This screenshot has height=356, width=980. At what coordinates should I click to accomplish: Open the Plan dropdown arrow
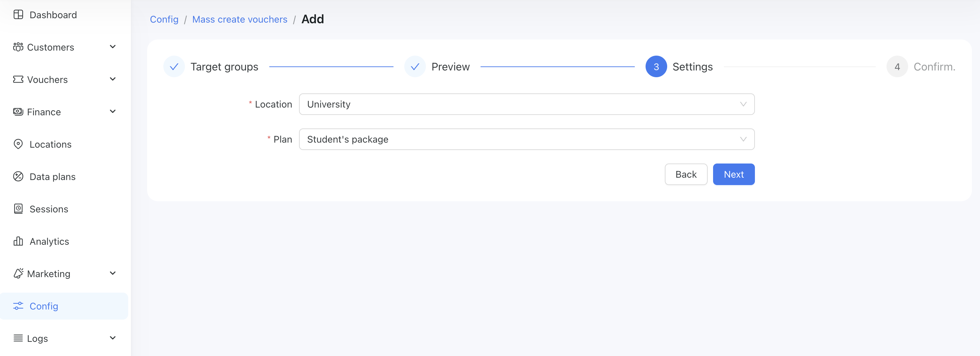point(743,140)
